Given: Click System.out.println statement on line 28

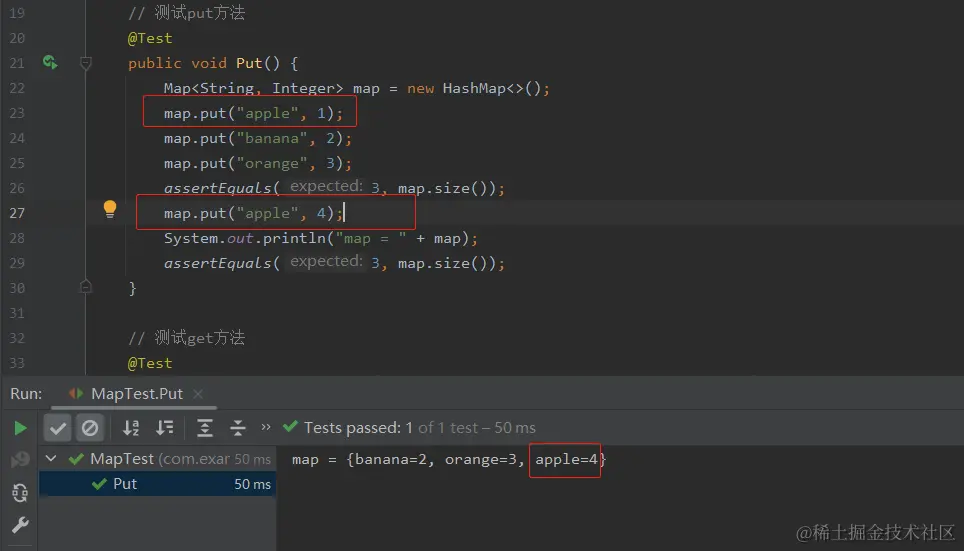Looking at the screenshot, I should (x=320, y=239).
